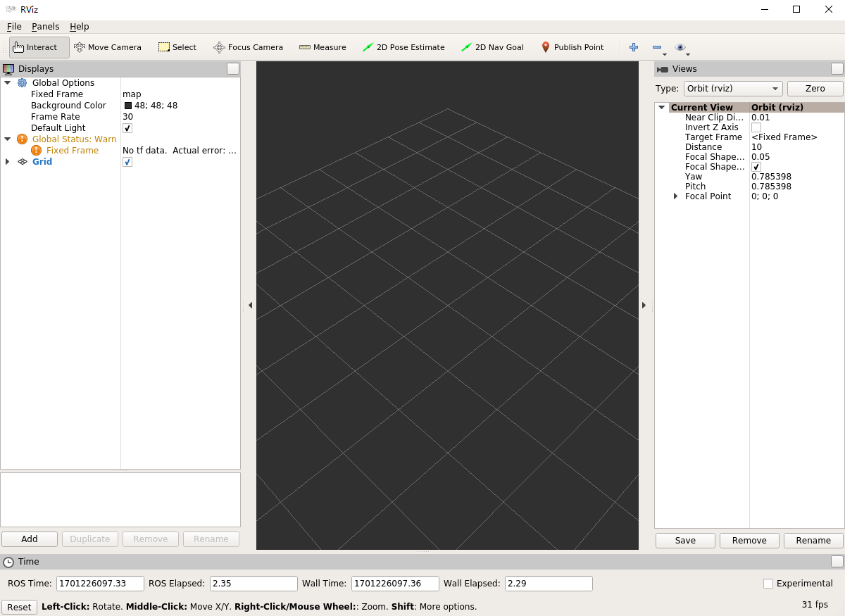The image size is (845, 616).
Task: Open the Help menu
Action: pos(80,27)
